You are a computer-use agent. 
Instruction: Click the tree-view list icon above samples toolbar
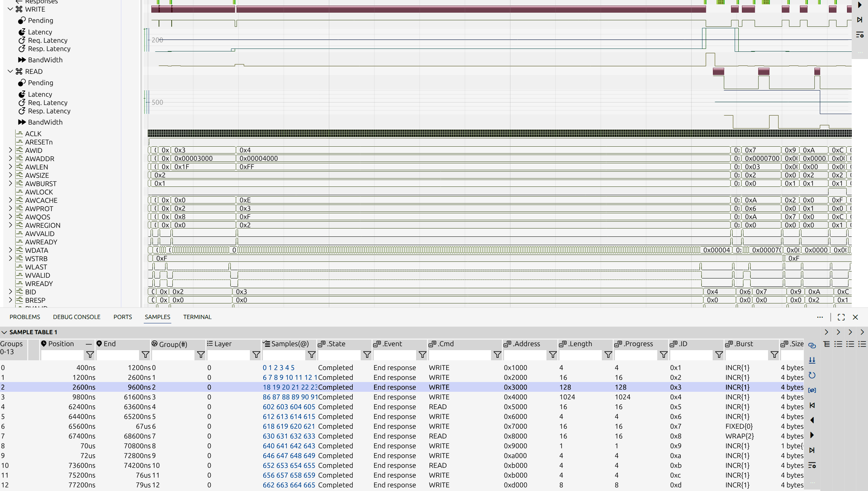[826, 344]
